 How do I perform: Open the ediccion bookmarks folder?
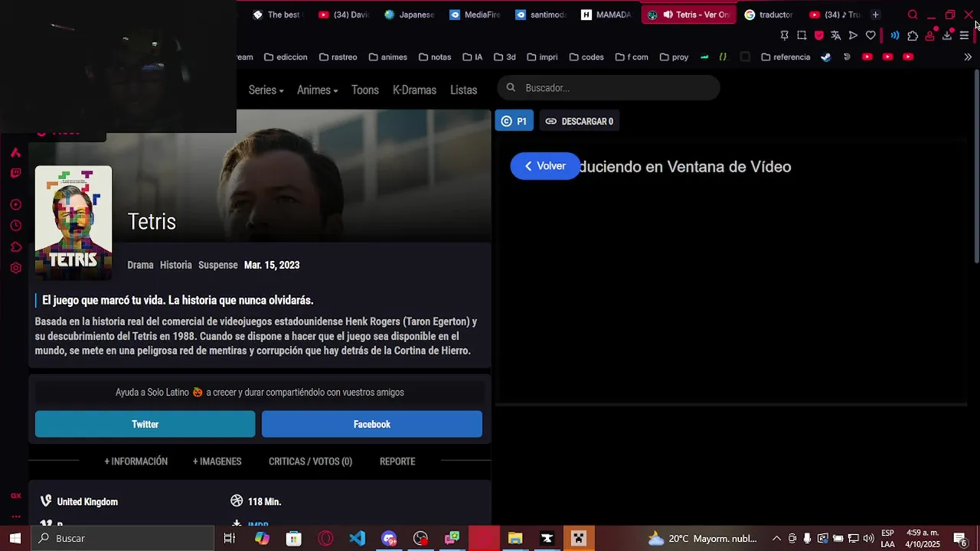[286, 57]
